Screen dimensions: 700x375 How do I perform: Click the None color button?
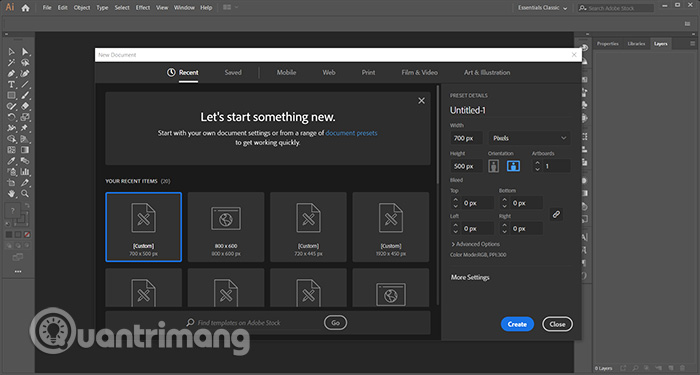(28, 234)
